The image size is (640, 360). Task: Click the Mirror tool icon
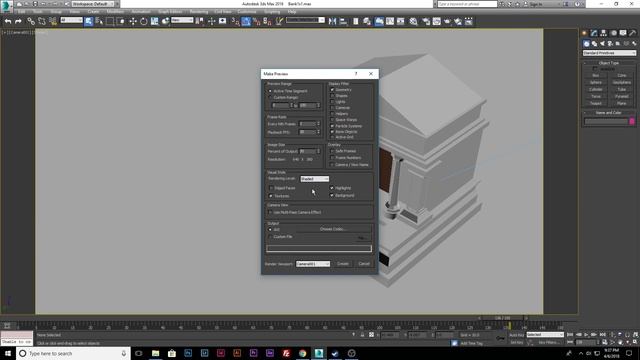pos(332,21)
